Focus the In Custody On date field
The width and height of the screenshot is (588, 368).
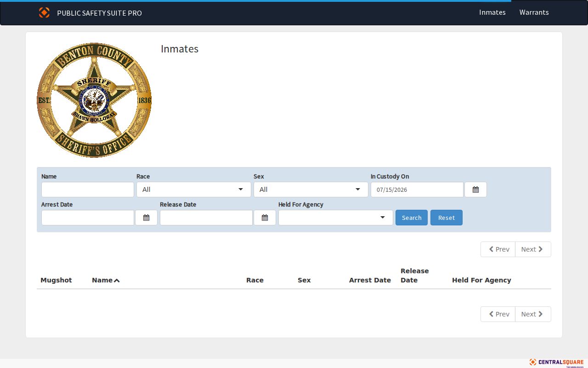417,190
